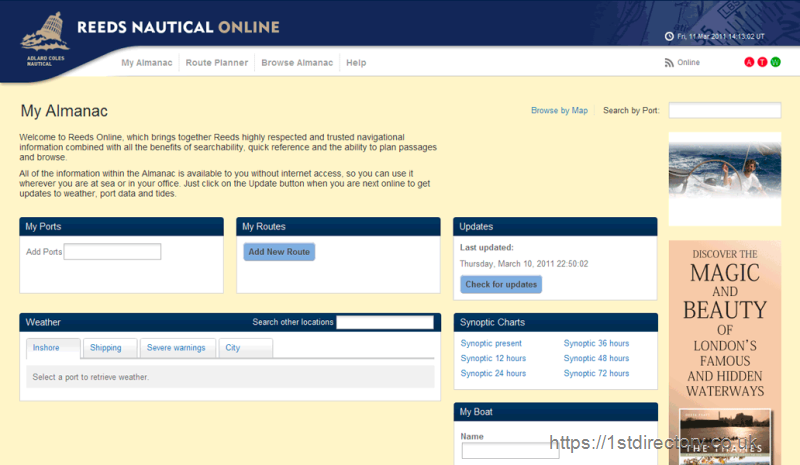Click the Reeds Nautical Online title

pyautogui.click(x=178, y=27)
